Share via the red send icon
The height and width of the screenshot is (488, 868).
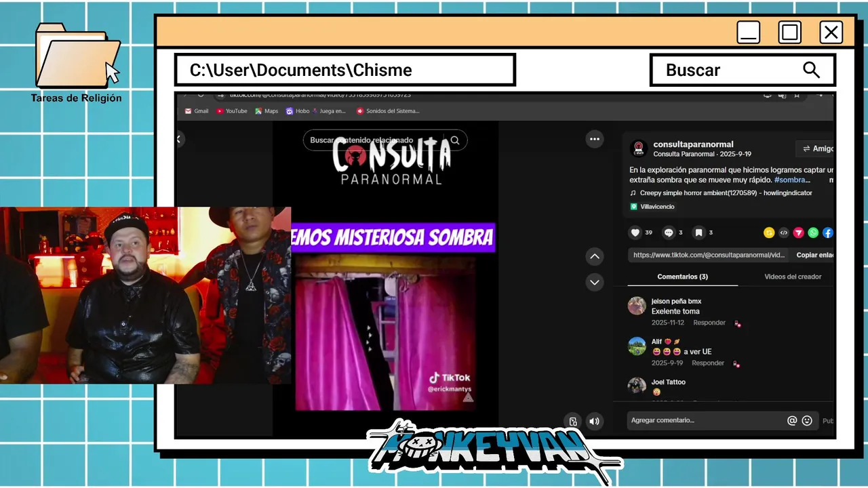pyautogui.click(x=799, y=232)
